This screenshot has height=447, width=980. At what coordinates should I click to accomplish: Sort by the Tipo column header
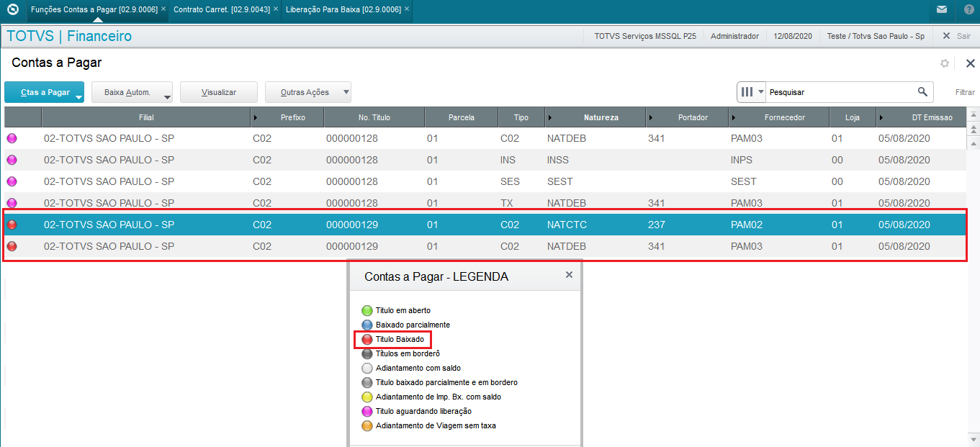click(x=521, y=117)
